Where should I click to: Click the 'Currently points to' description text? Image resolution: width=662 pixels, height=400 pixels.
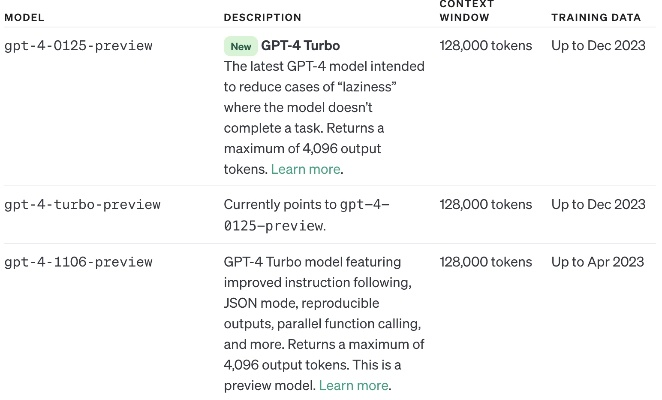tap(280, 204)
